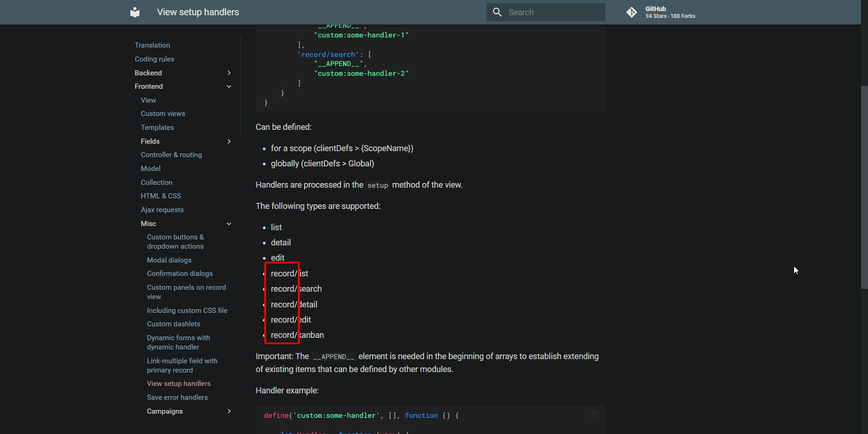Click the GitHub repository icon

point(631,12)
